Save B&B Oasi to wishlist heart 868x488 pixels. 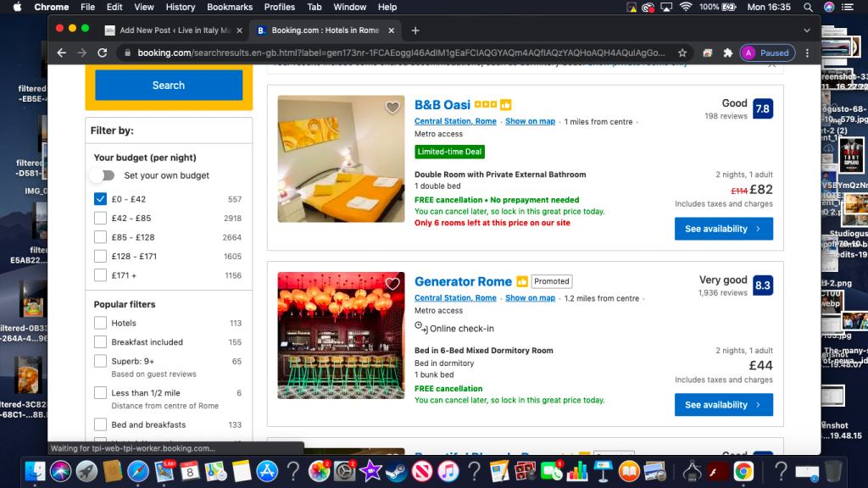pos(392,108)
